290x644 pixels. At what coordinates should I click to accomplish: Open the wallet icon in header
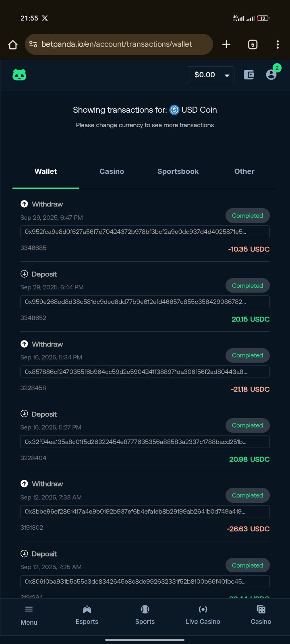coord(249,75)
